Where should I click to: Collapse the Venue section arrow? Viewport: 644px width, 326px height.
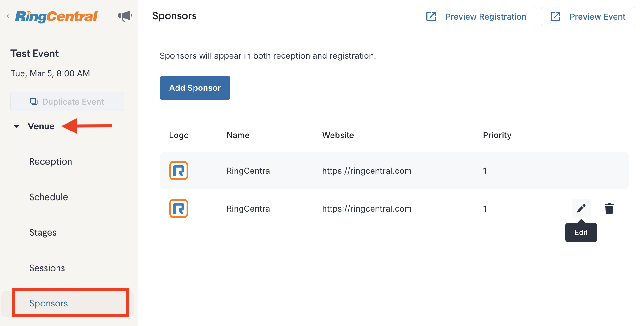[x=16, y=126]
